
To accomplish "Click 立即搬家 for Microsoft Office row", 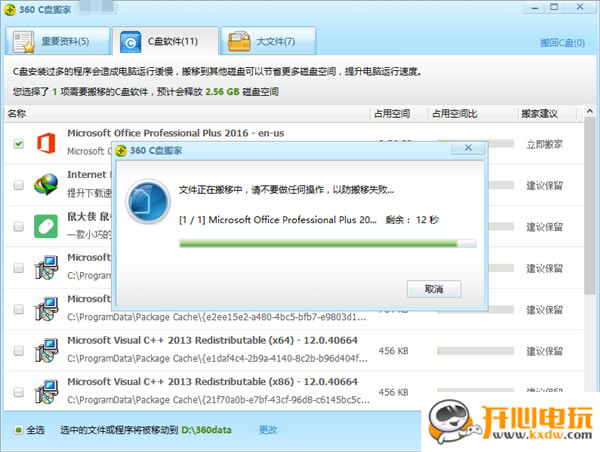I will 544,144.
